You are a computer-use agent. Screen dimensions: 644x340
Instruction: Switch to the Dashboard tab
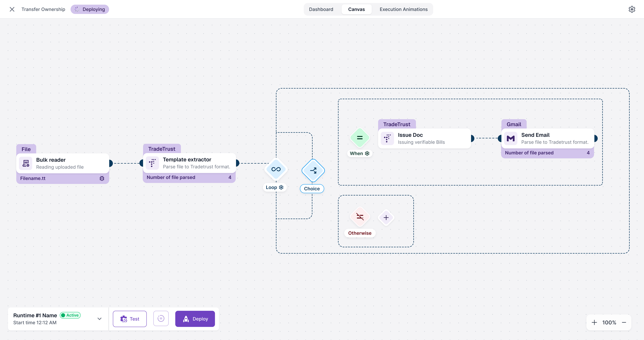pyautogui.click(x=321, y=9)
